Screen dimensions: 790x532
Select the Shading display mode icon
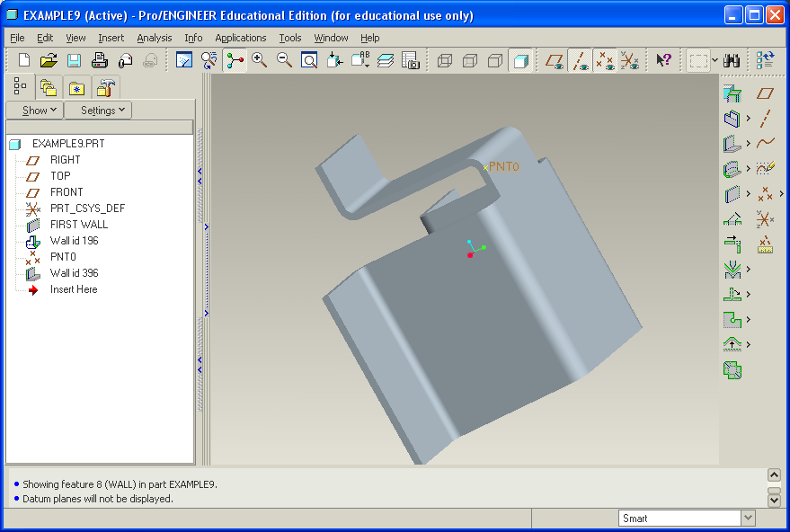pos(519,60)
